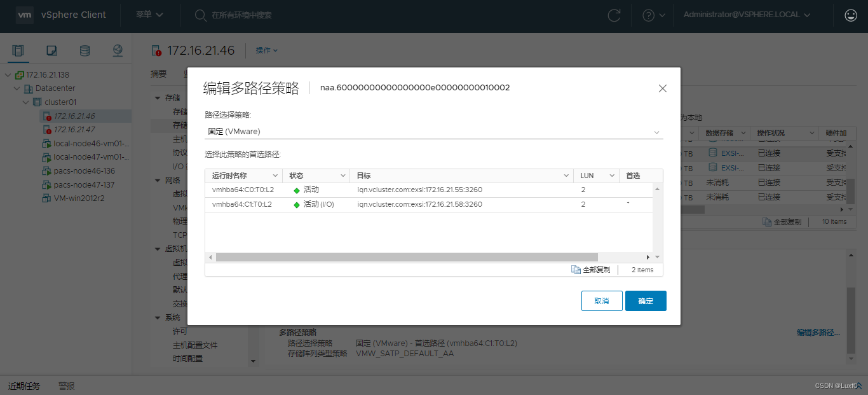The height and width of the screenshot is (395, 868).
Task: Click the vSphere Client vm logo
Action: [x=25, y=15]
